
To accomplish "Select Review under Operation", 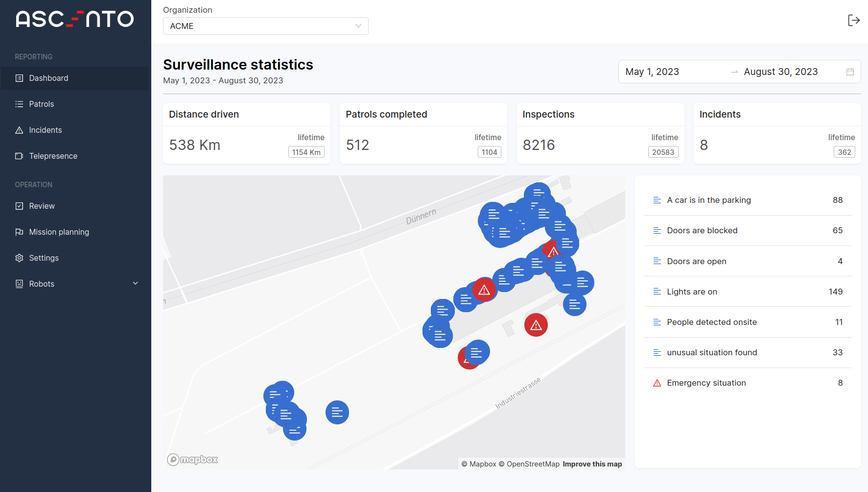I will 42,206.
